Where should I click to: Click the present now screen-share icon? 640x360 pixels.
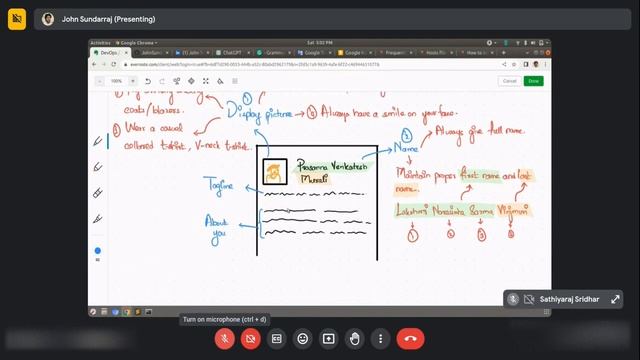coord(329,339)
